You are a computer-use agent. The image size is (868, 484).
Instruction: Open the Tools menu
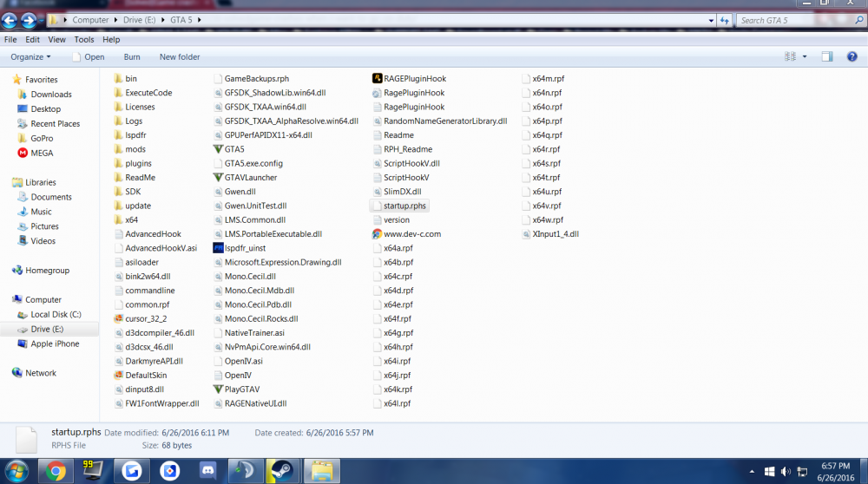[84, 39]
